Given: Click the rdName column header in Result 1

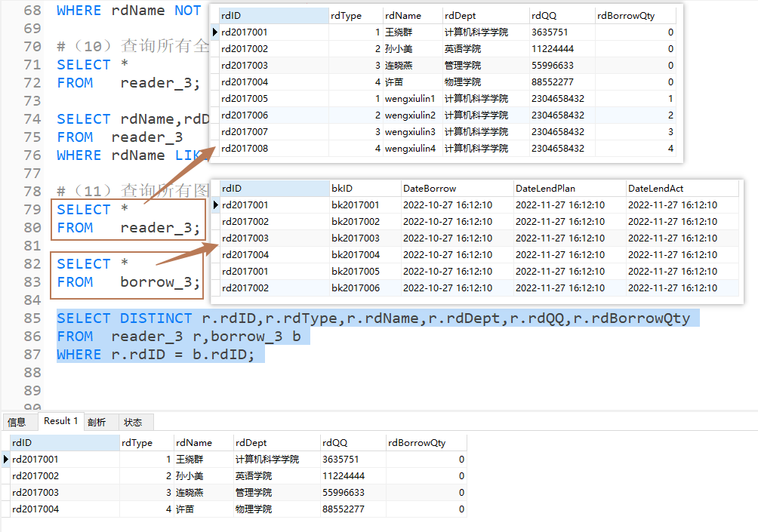Looking at the screenshot, I should pyautogui.click(x=203, y=442).
